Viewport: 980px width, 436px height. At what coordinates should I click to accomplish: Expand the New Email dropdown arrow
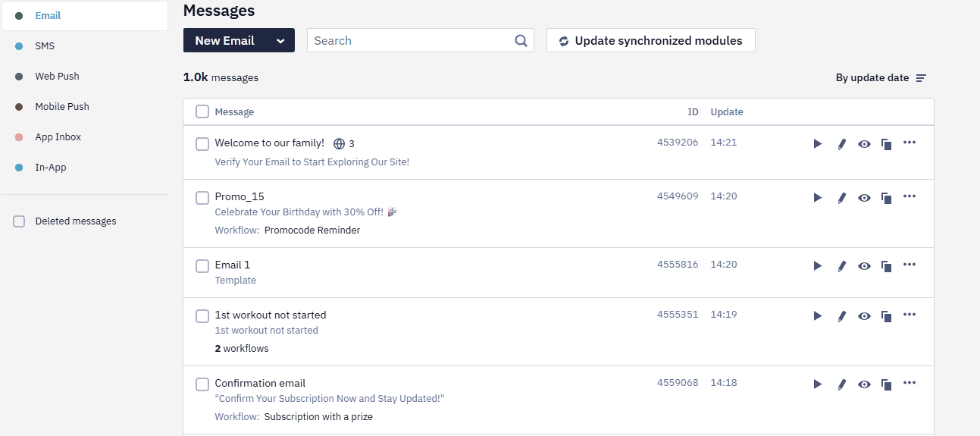coord(280,41)
